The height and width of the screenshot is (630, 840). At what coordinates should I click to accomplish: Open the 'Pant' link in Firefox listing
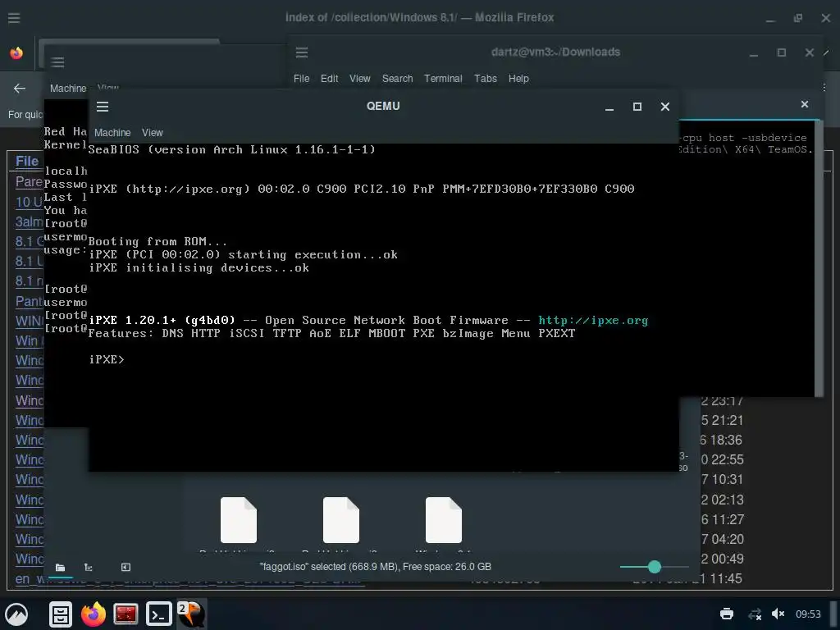click(29, 301)
